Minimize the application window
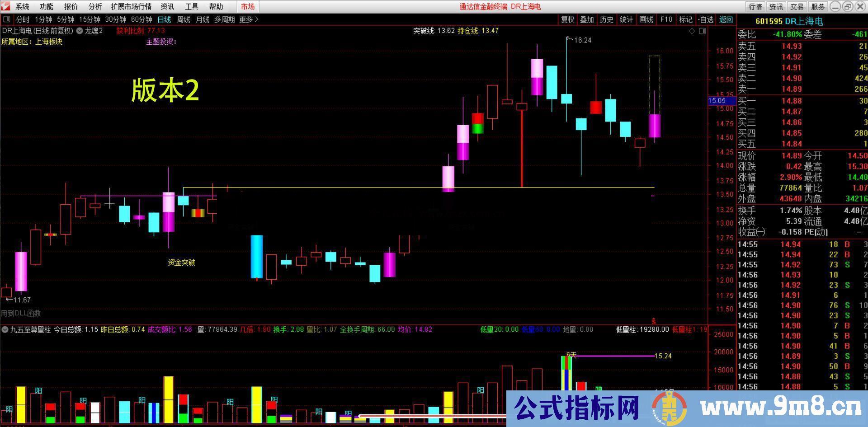 (835, 6)
